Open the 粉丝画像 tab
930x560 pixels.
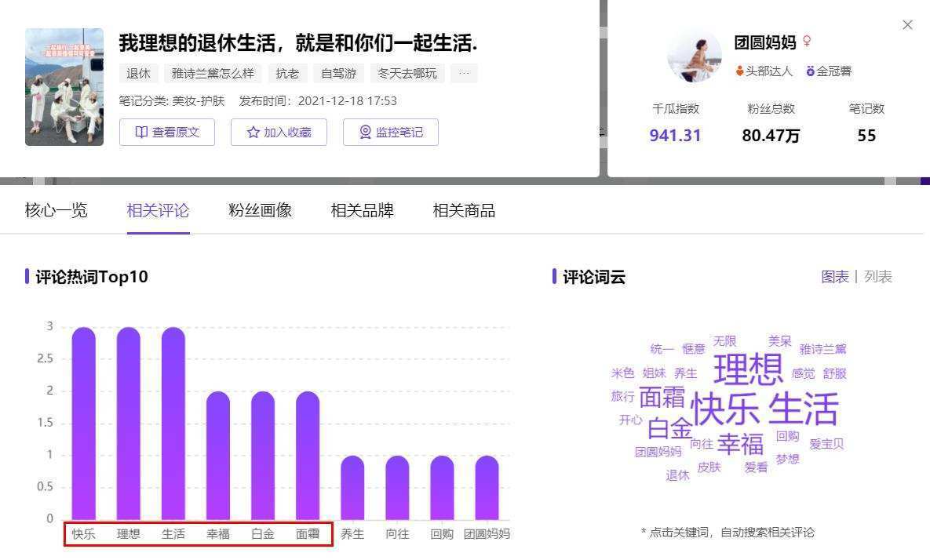pos(259,209)
